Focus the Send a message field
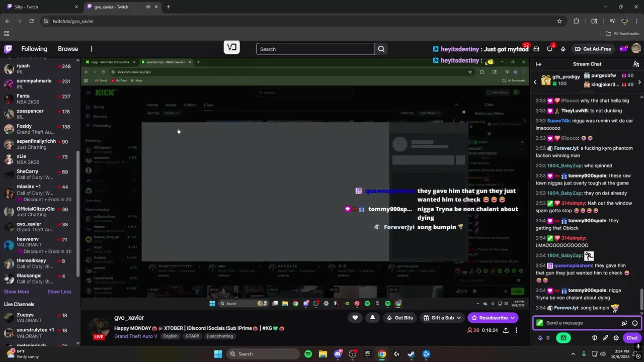The image size is (644, 362). pyautogui.click(x=587, y=323)
